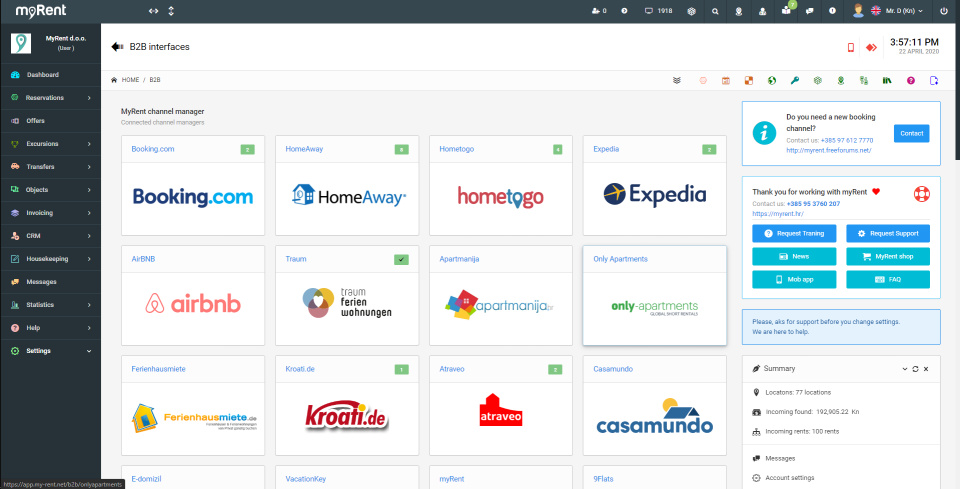Click the layers stack icon in toolbar

[x=677, y=80]
